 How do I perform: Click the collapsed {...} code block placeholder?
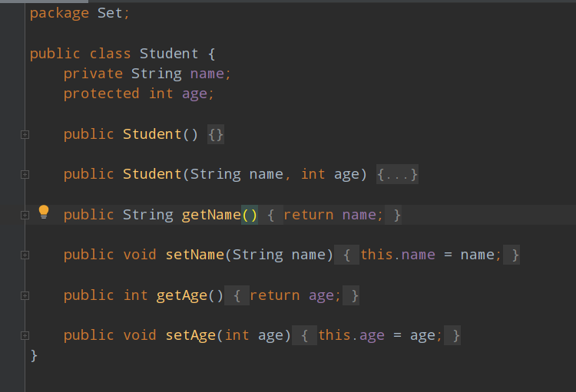point(397,174)
